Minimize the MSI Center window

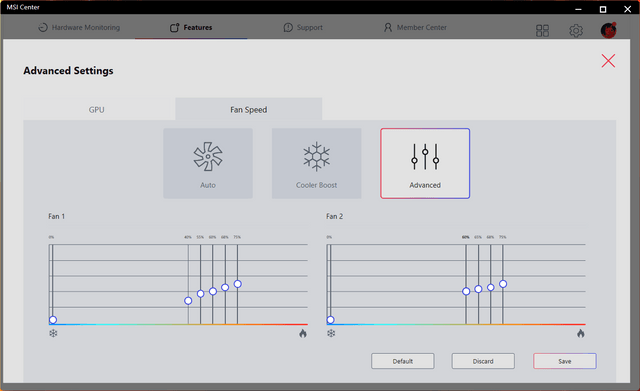tap(578, 9)
